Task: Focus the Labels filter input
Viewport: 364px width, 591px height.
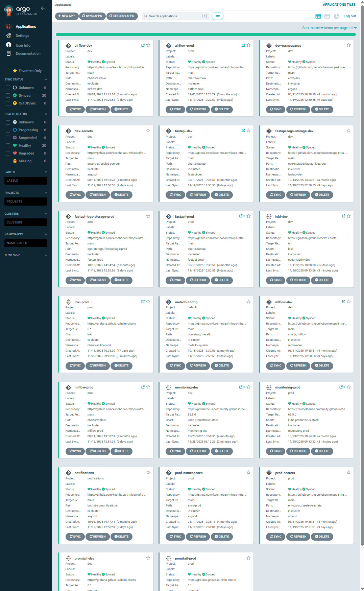Action: pos(26,181)
